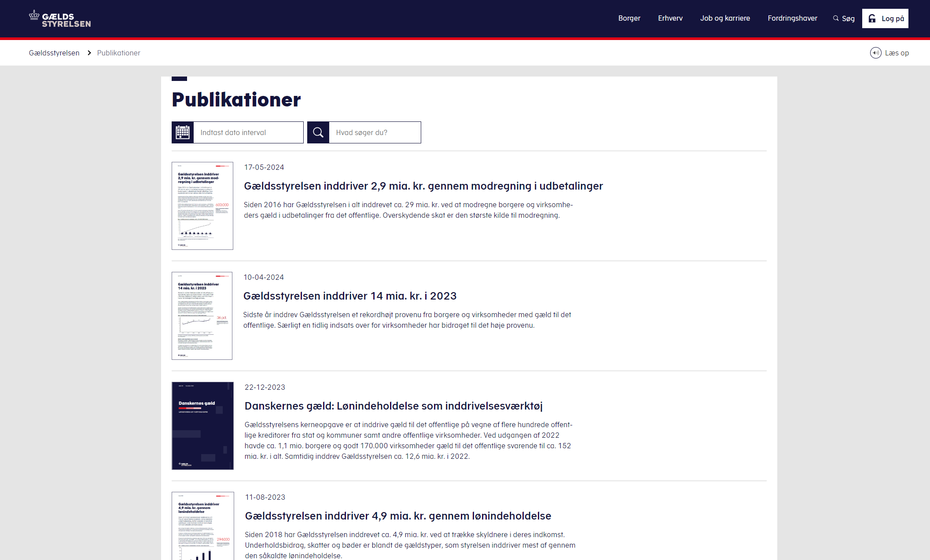Screen dimensions: 930x560
Task: Click the Log på button
Action: tap(885, 18)
